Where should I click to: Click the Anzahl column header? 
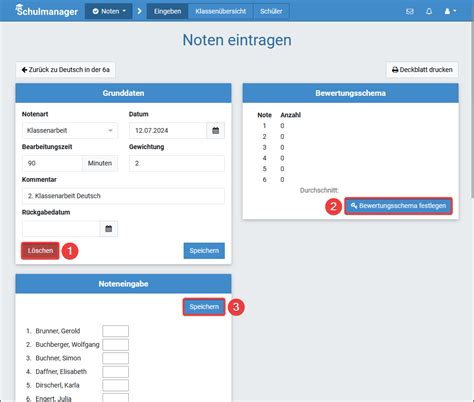290,115
